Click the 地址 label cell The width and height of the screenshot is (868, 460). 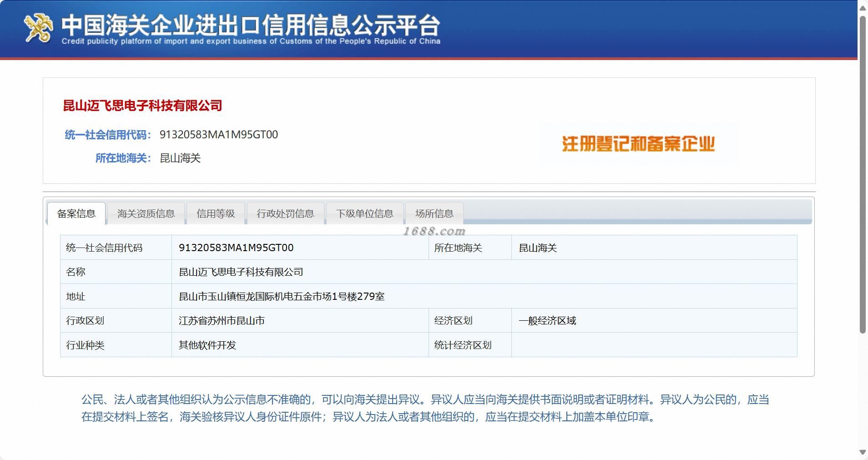(x=116, y=297)
